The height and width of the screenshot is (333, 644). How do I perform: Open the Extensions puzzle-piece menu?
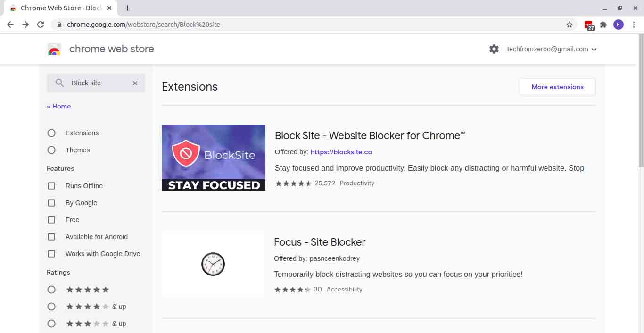pos(603,25)
